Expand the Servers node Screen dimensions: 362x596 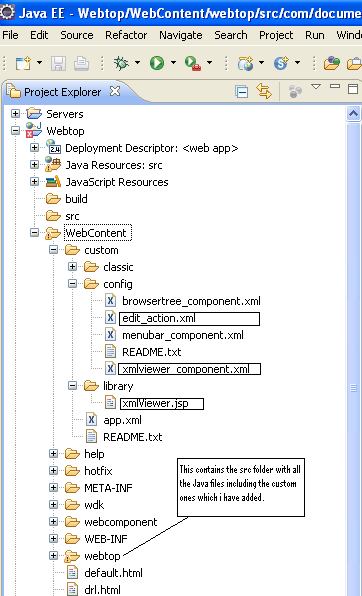click(15, 114)
